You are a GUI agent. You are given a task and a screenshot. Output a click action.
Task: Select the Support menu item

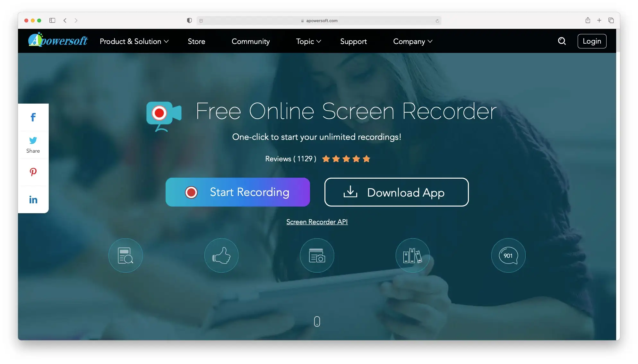(x=354, y=41)
